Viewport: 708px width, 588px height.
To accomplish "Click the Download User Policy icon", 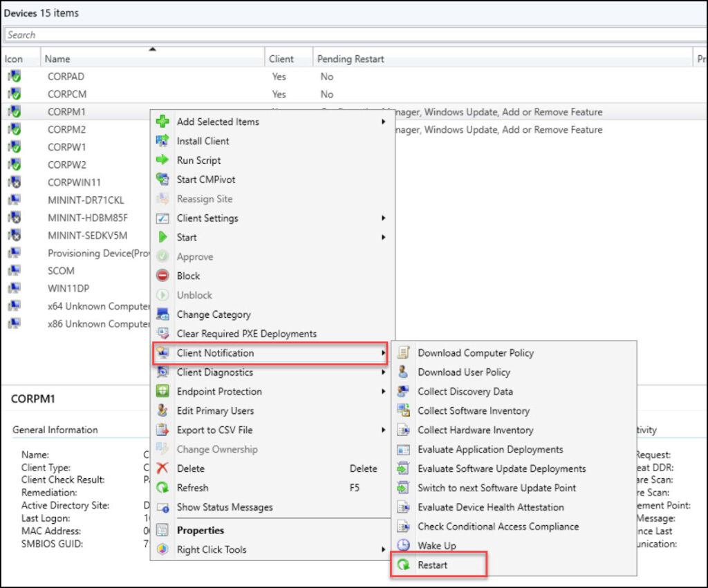I will [x=403, y=372].
